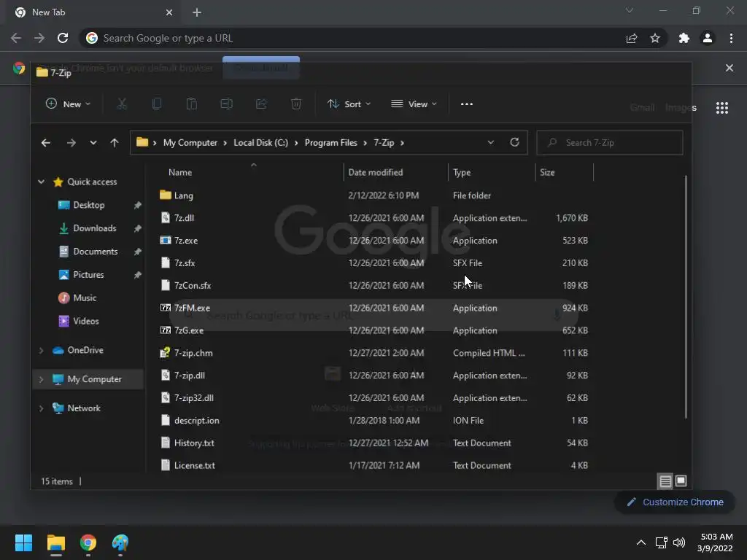The image size is (747, 560).
Task: Open File Explorer from the taskbar
Action: (x=56, y=542)
